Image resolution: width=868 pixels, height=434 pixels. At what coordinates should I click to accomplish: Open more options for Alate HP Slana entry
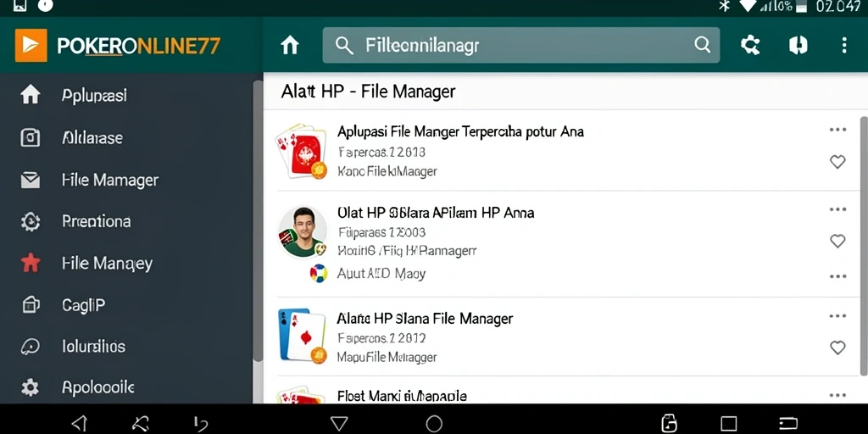click(x=837, y=316)
